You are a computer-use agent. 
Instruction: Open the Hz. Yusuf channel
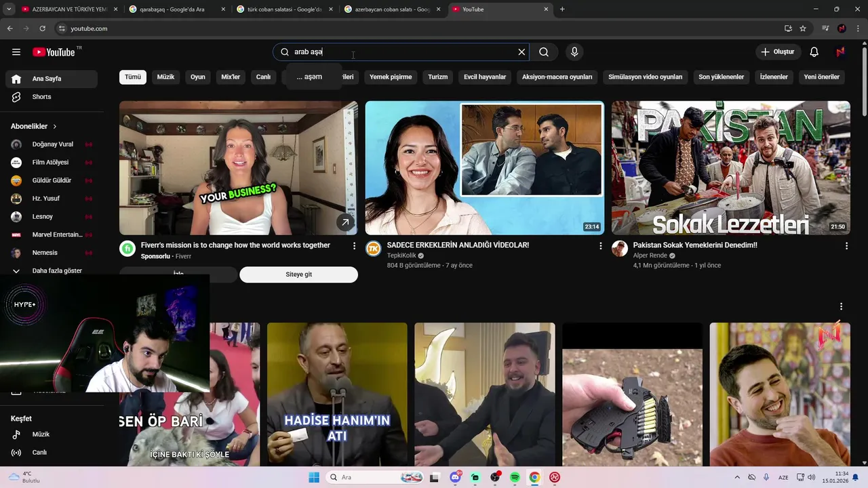52,199
